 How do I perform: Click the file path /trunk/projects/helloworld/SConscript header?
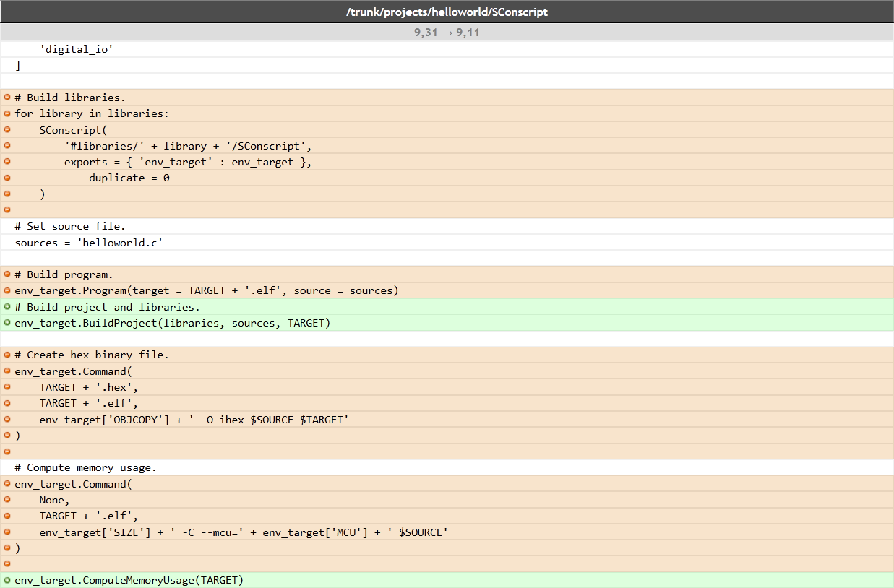coord(447,12)
